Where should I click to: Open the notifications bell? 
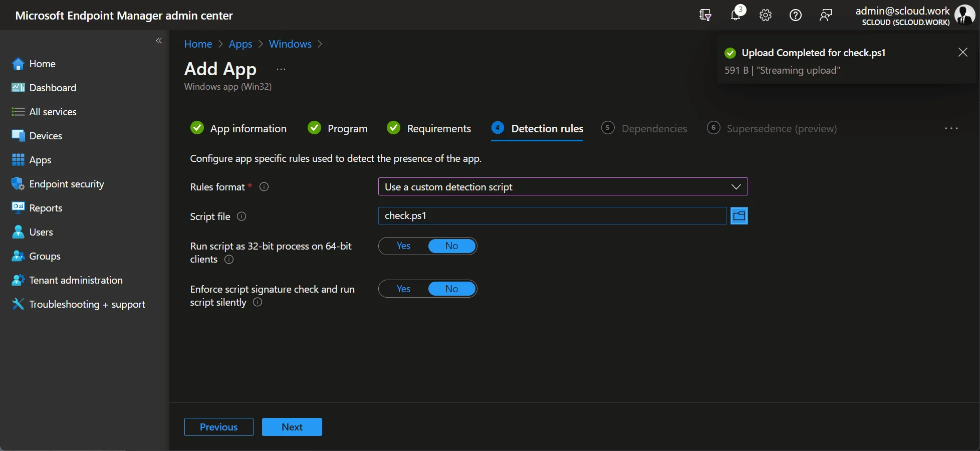click(x=736, y=15)
